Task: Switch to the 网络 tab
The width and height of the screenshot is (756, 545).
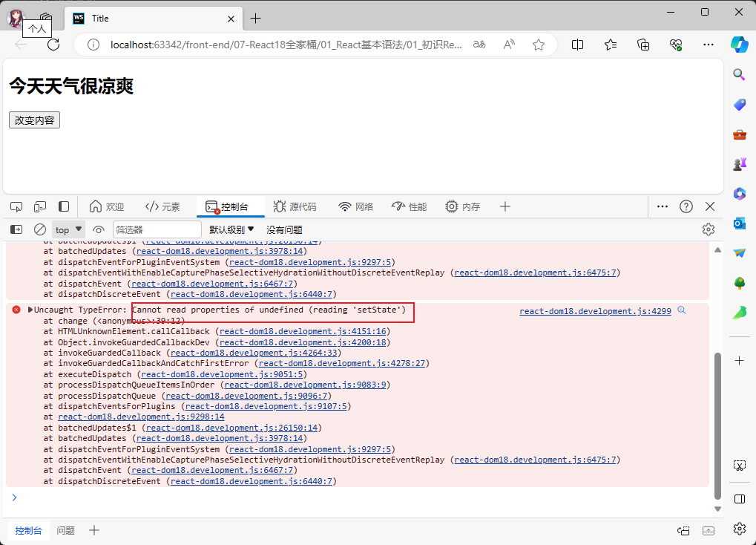Action: pyautogui.click(x=355, y=206)
